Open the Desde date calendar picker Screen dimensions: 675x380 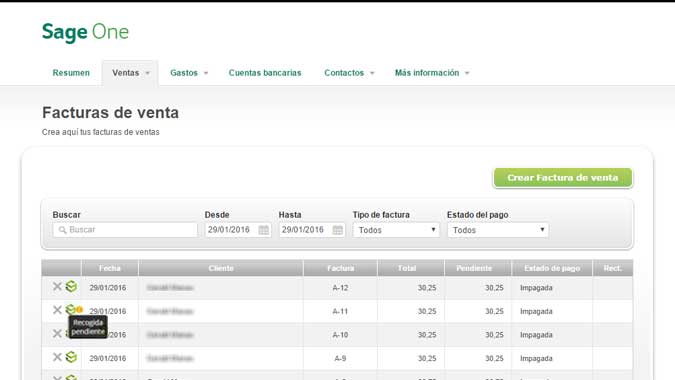[x=263, y=230]
